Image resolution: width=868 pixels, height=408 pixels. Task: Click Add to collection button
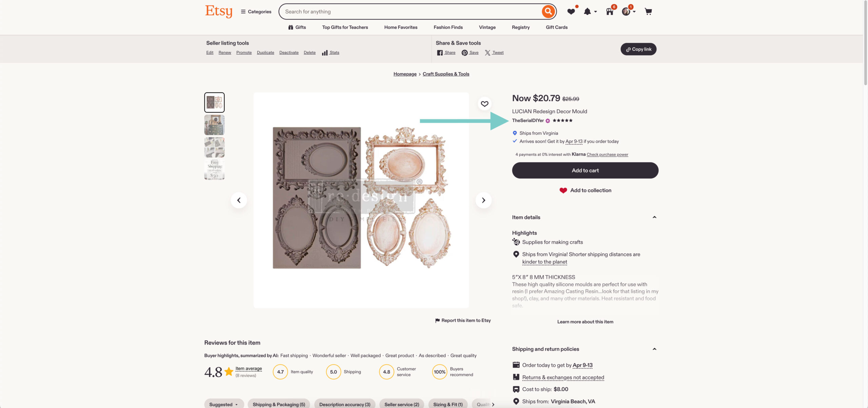585,190
